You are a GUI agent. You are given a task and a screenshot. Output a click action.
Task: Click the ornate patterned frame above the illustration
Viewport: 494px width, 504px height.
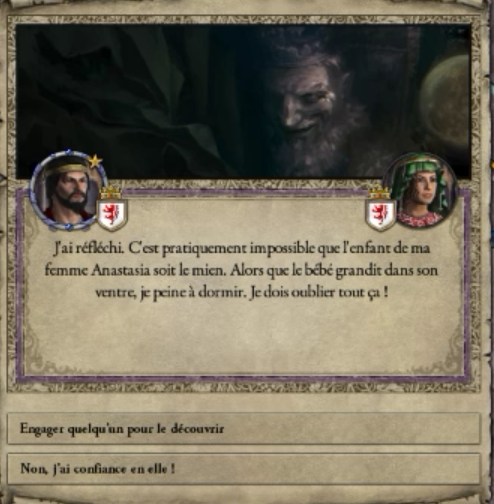pos(243,19)
